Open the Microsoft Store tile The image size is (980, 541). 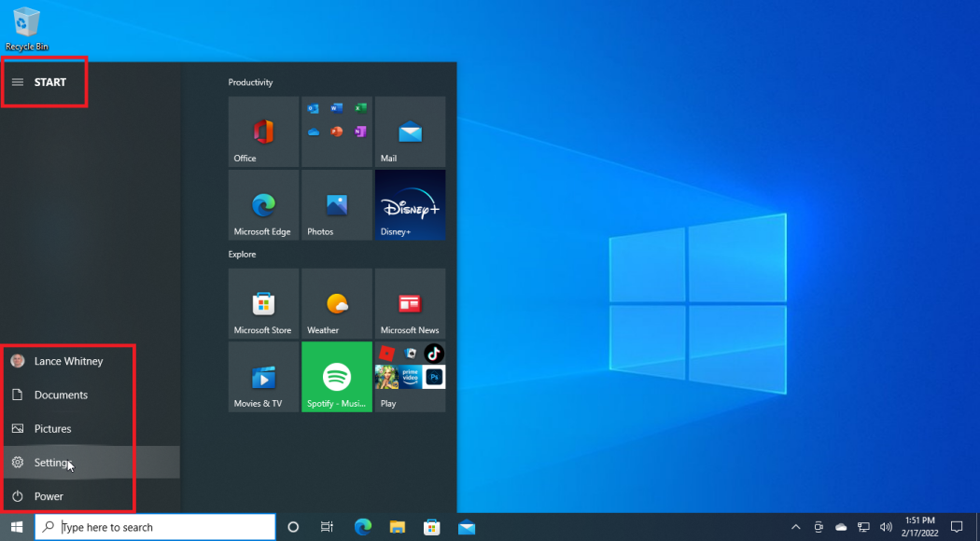(x=263, y=303)
